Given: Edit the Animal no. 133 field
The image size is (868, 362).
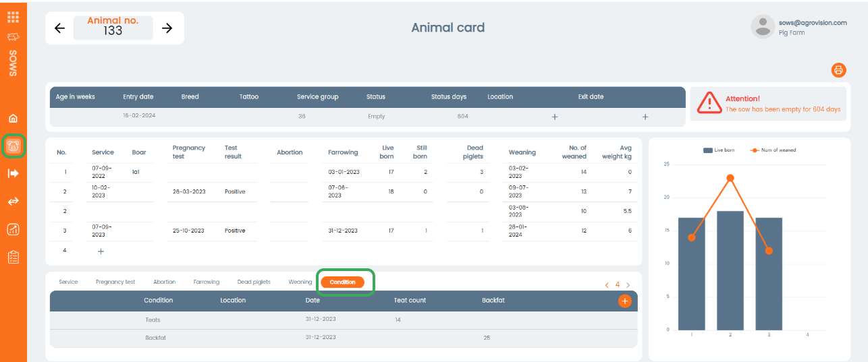Looking at the screenshot, I should click(113, 27).
